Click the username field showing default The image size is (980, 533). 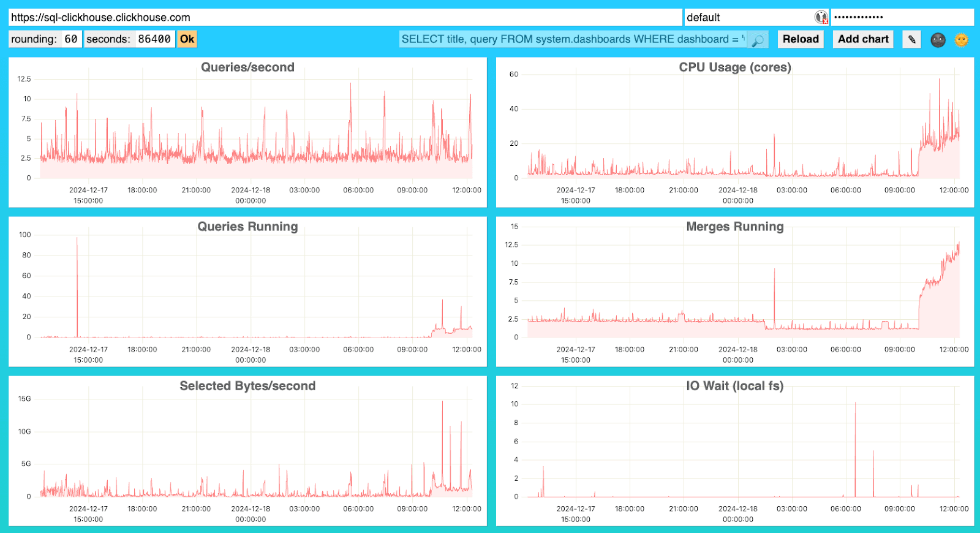748,18
